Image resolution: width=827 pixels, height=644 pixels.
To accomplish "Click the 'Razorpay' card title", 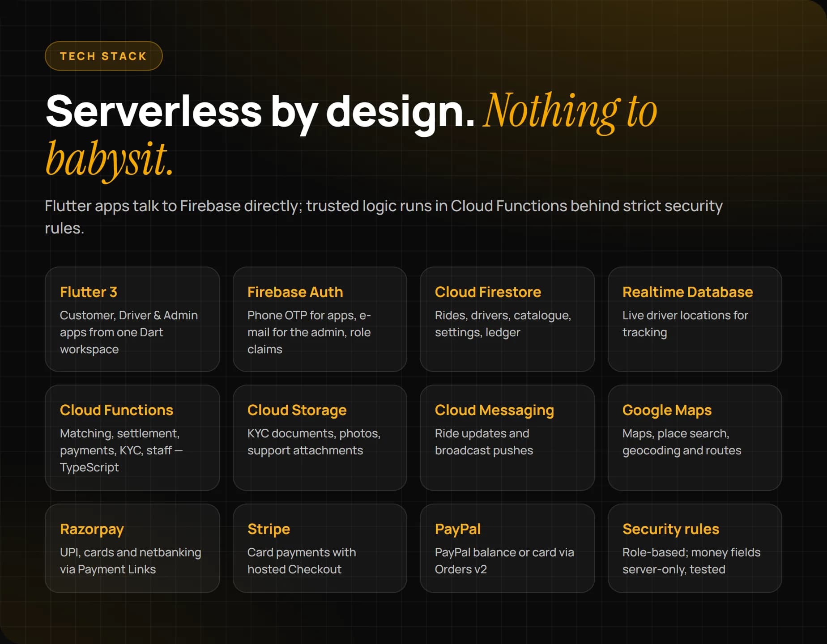I will [x=92, y=529].
